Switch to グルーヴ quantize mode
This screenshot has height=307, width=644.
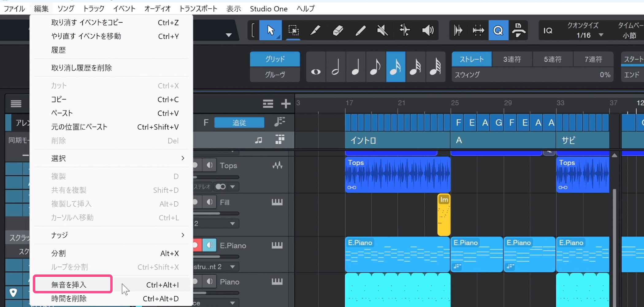(x=274, y=75)
